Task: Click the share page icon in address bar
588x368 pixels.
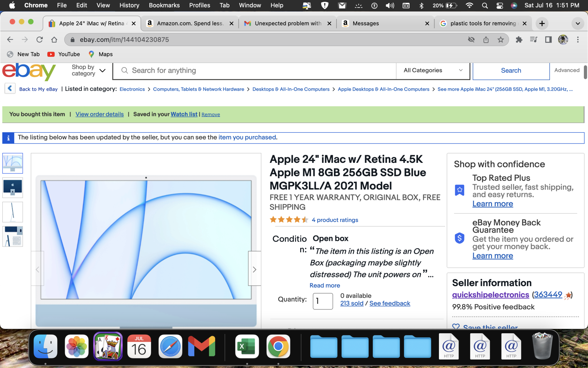Action: pyautogui.click(x=486, y=40)
